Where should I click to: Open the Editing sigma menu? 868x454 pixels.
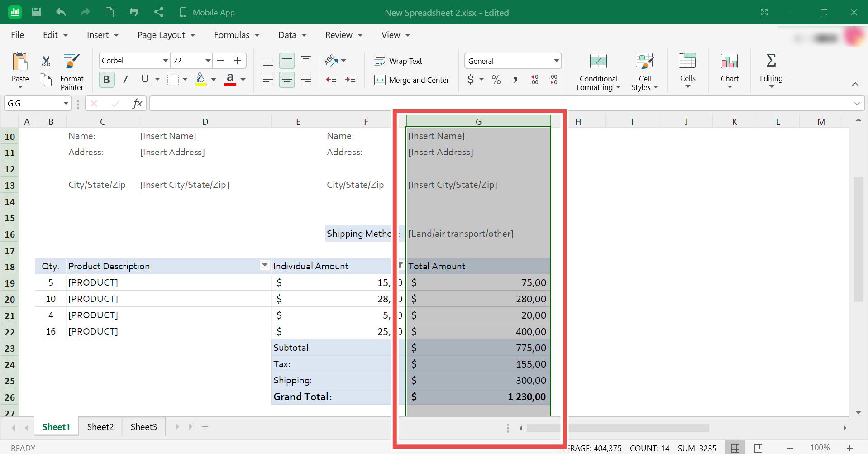coord(771,71)
